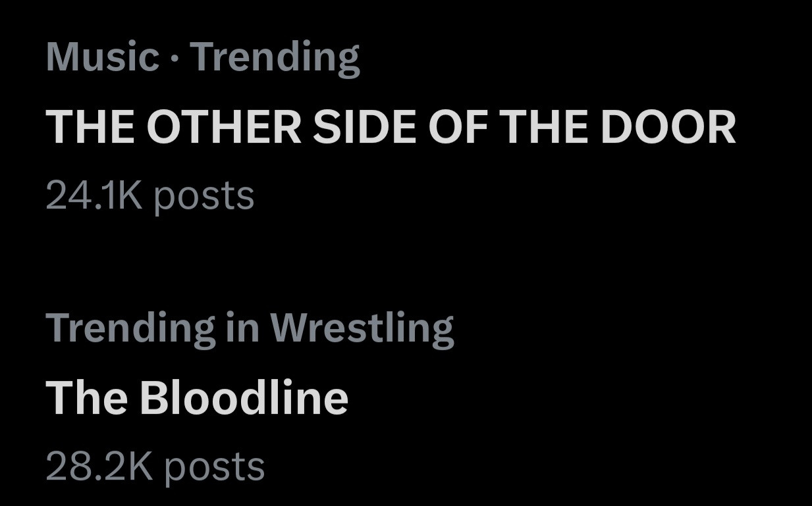Open THE OTHER SIDE OF THE DOOR trend
This screenshot has width=812, height=506.
(390, 126)
